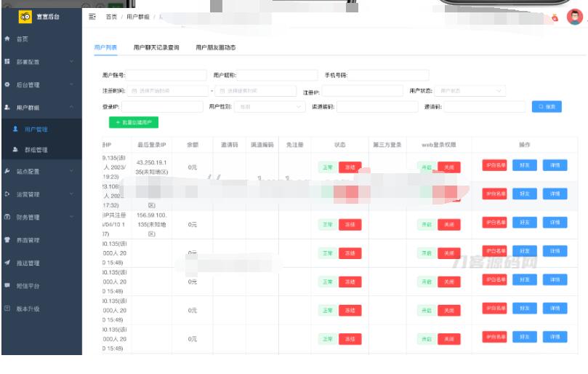Image resolution: width=588 pixels, height=374 pixels.
Task: Set status 正常 for the 156.59.100 row
Action: pyautogui.click(x=328, y=225)
